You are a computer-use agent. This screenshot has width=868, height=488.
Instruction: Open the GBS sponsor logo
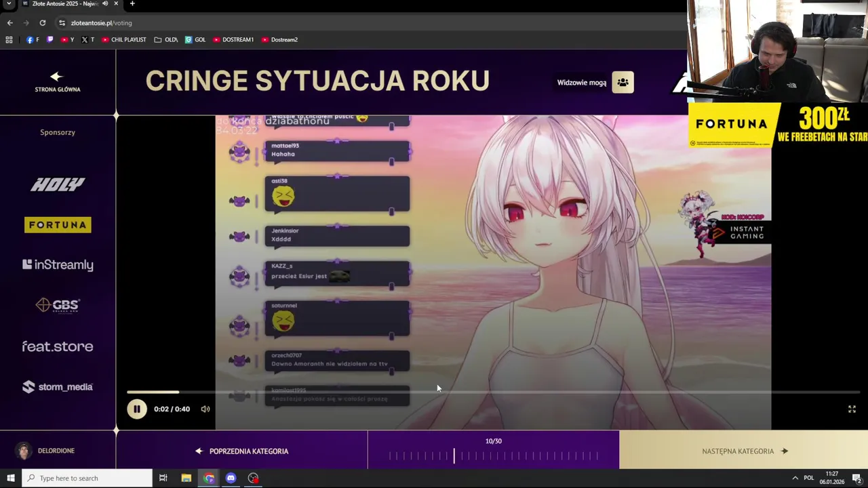(58, 306)
